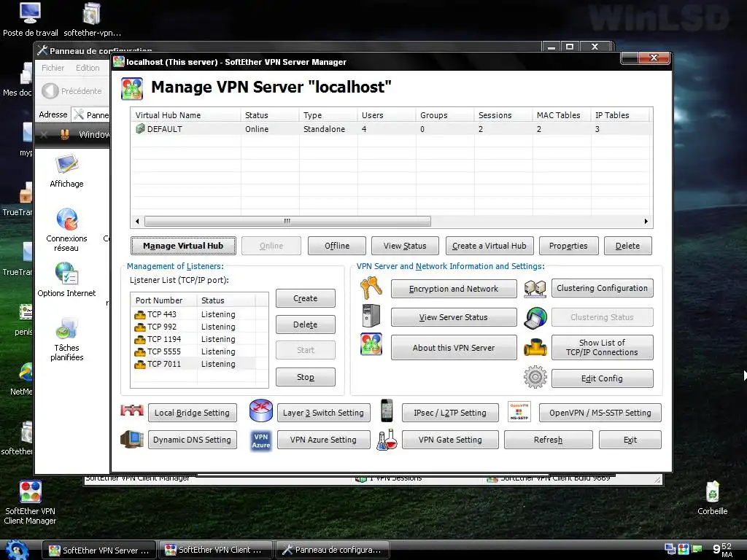Click the listener Delete button
This screenshot has height=560, width=747.
pos(306,324)
